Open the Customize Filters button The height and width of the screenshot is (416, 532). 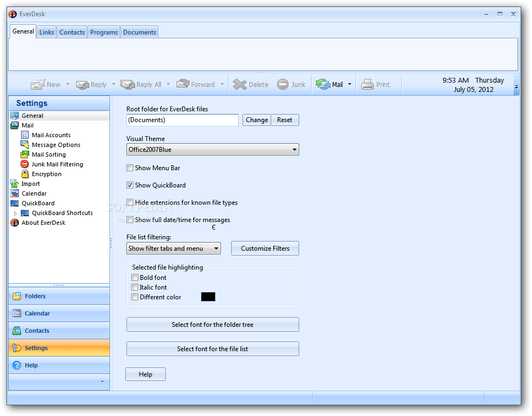point(265,249)
